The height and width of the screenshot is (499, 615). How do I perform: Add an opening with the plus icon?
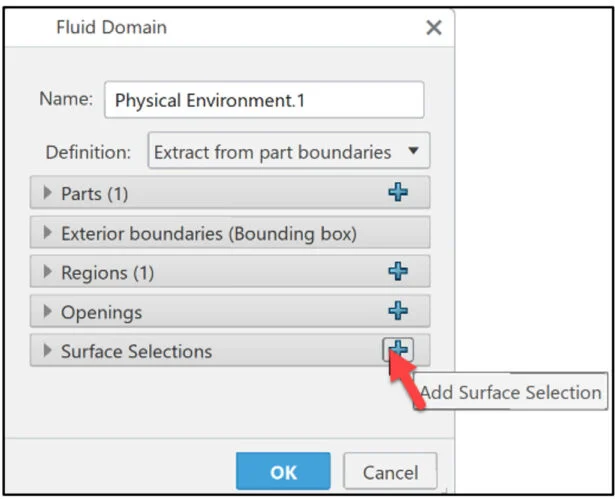pyautogui.click(x=398, y=311)
